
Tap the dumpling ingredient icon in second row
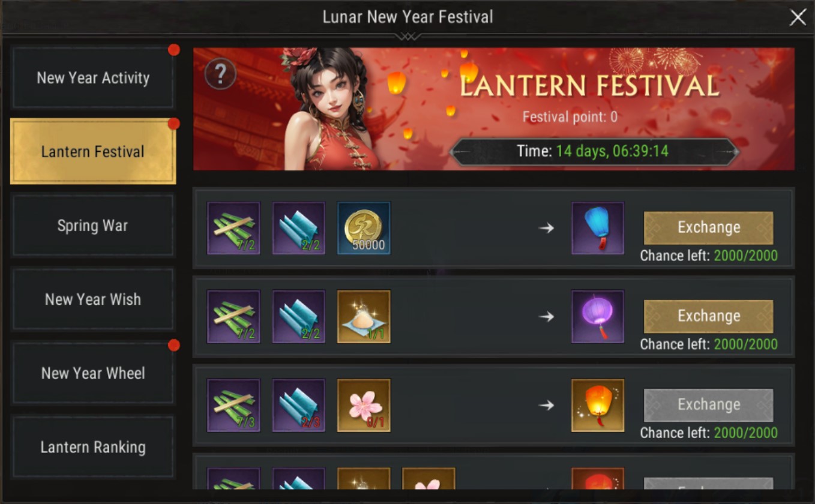(x=364, y=317)
